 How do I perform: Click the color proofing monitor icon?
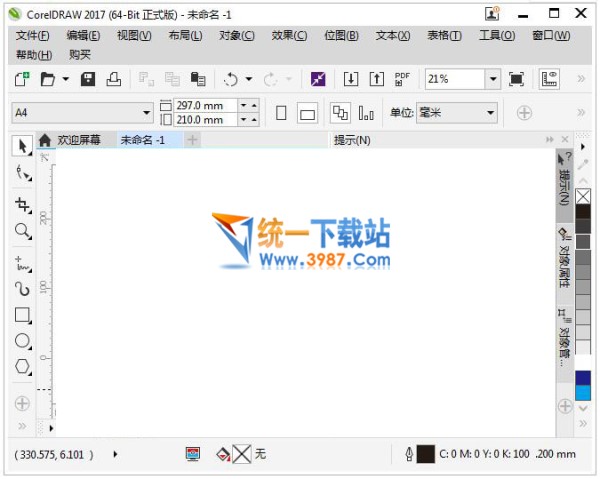(193, 454)
